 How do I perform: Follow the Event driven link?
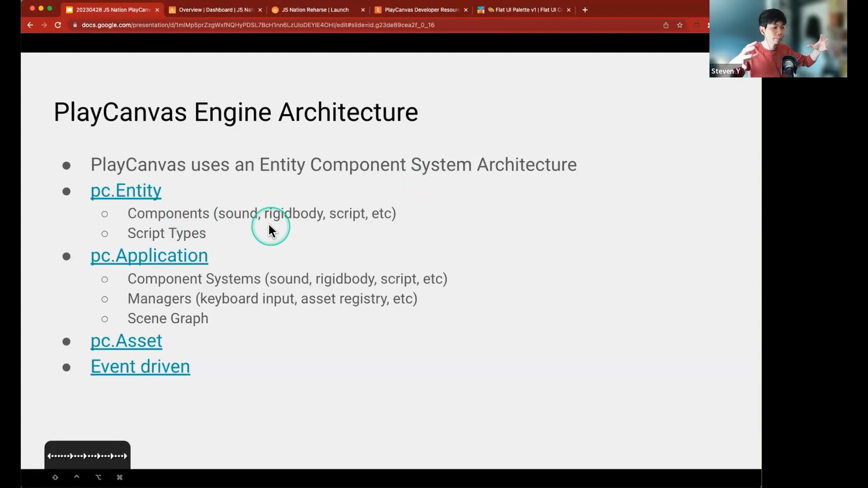[140, 366]
